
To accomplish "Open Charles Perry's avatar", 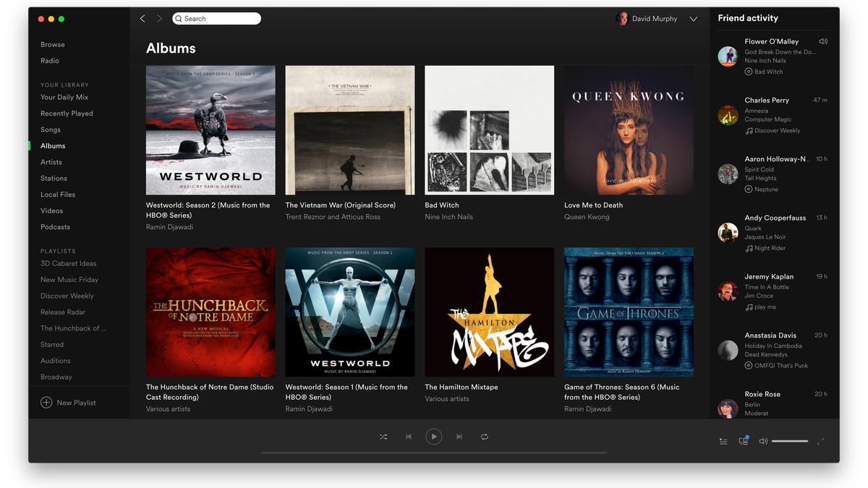I will coord(728,115).
